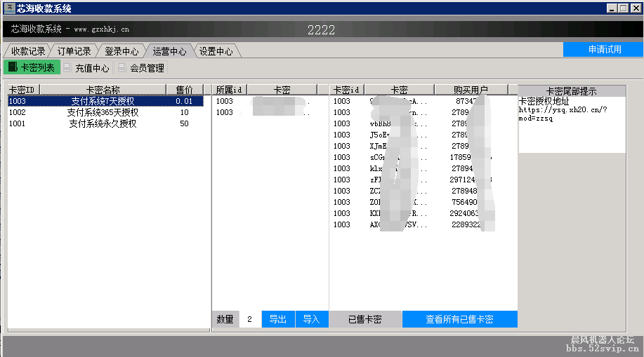This screenshot has height=357, width=644.
Task: Select sold row starting with klx
Action: (x=423, y=168)
